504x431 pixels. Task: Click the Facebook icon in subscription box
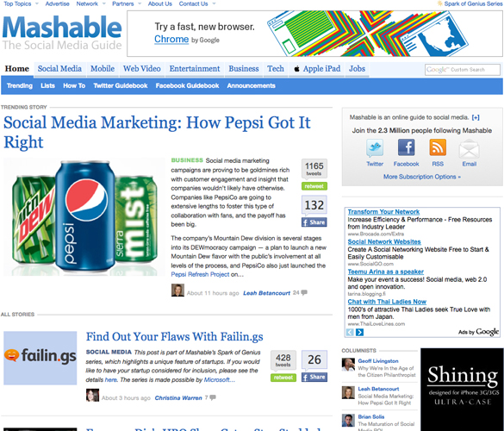(407, 147)
